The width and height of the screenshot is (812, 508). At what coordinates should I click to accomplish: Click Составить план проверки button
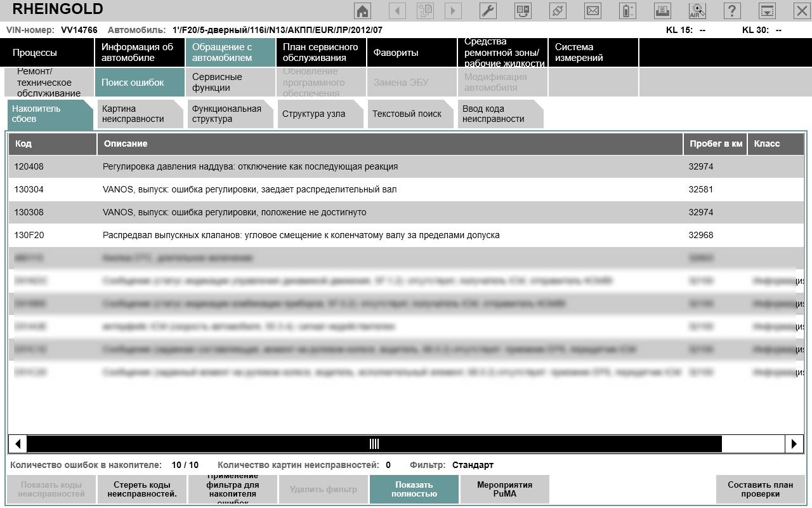click(x=761, y=489)
